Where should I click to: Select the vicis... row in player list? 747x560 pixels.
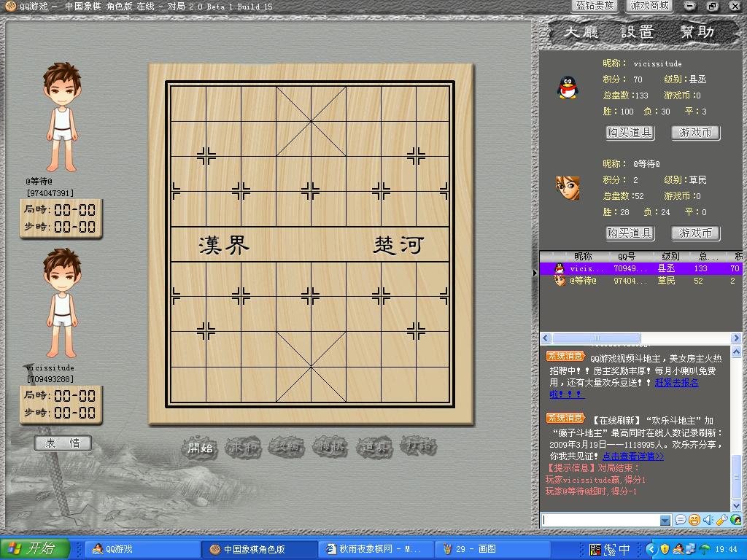(x=640, y=268)
